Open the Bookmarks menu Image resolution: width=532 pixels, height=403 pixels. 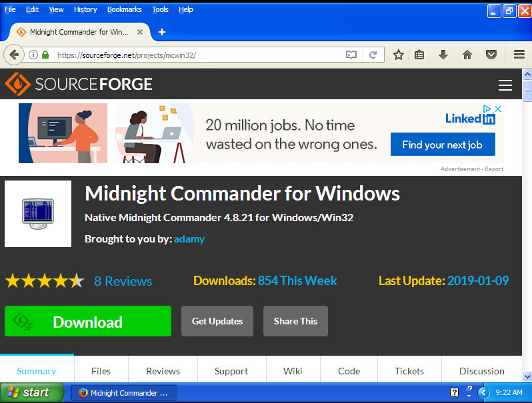(125, 9)
